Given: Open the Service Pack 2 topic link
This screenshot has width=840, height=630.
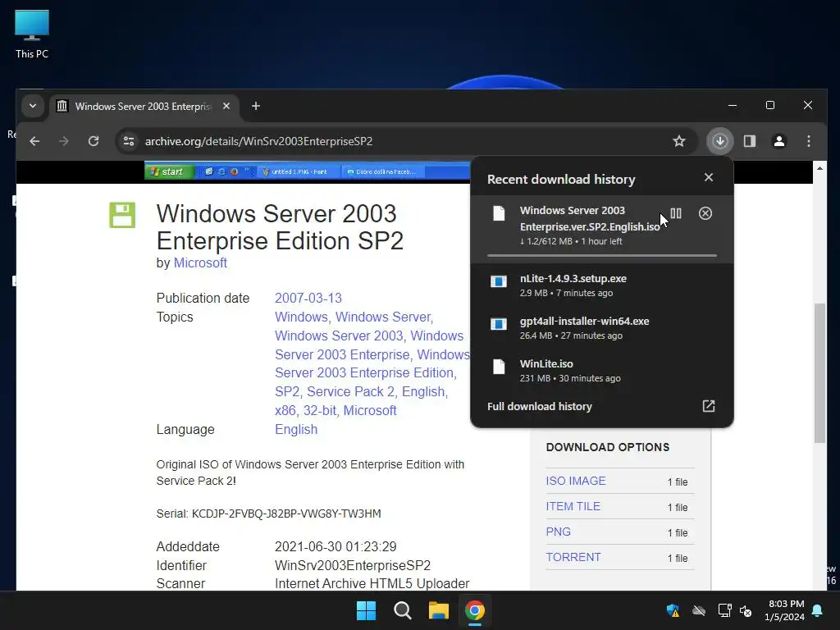Looking at the screenshot, I should [351, 391].
